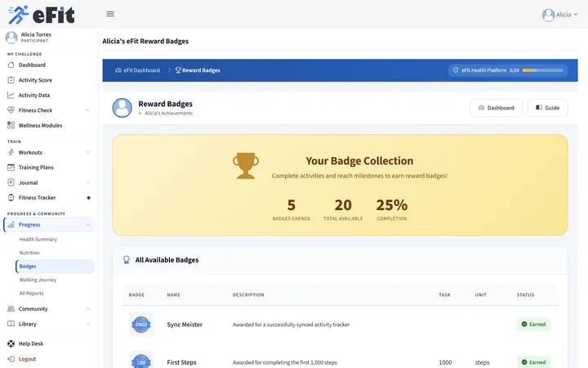Click the UNIT column header

coord(480,294)
